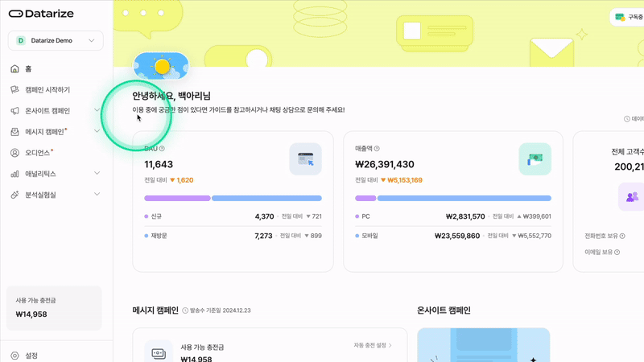Screen dimensions: 644x362
Task: Click the purple customers icon
Action: (x=632, y=197)
